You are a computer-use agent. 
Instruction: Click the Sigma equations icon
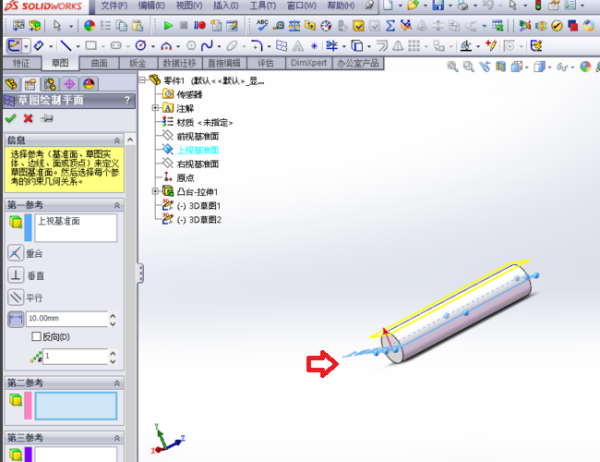[x=390, y=26]
